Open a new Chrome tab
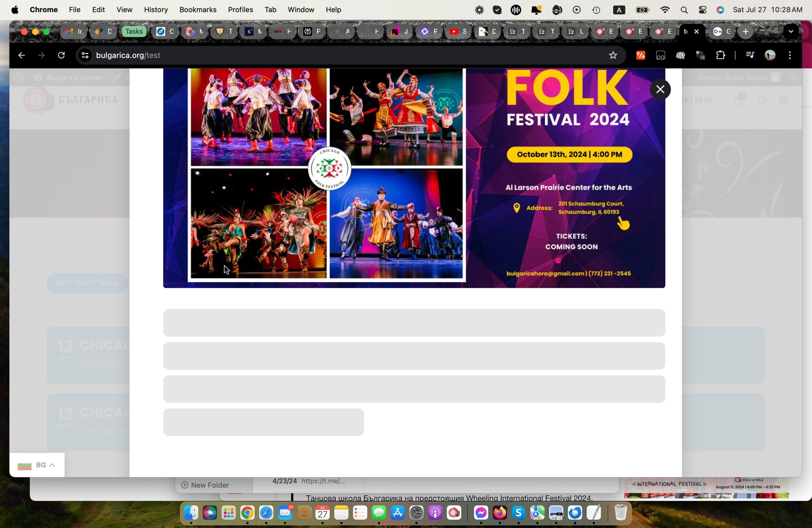812x528 pixels. 746,32
